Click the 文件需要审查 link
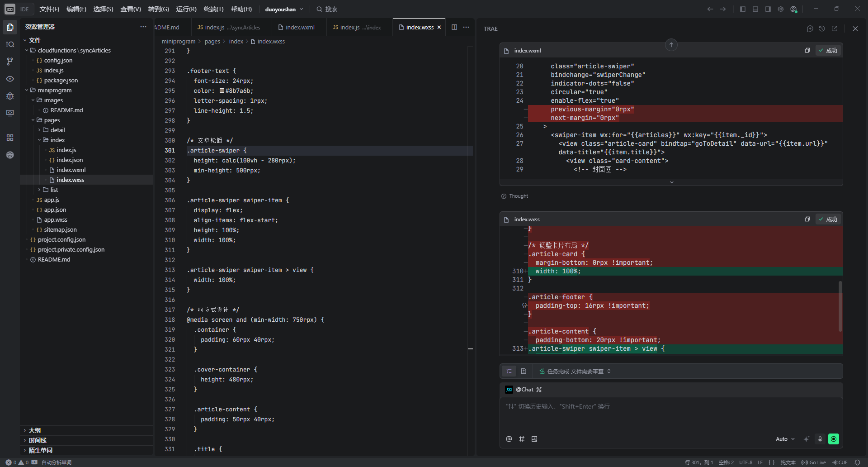The image size is (868, 467). click(587, 372)
